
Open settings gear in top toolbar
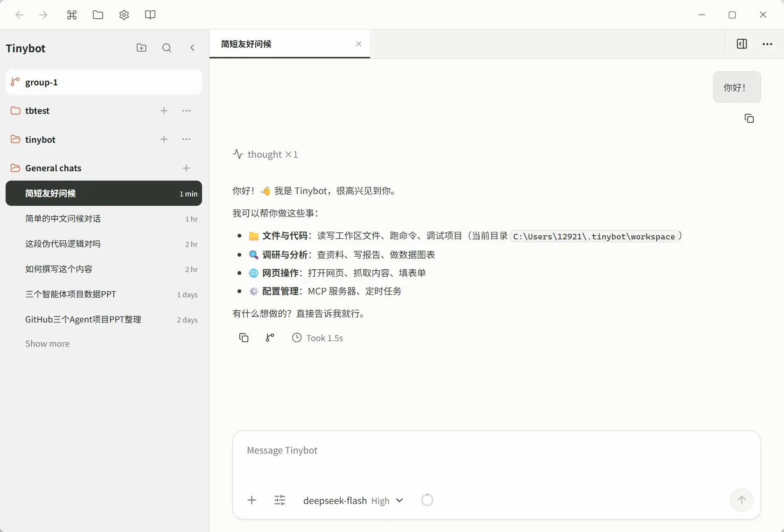(124, 15)
